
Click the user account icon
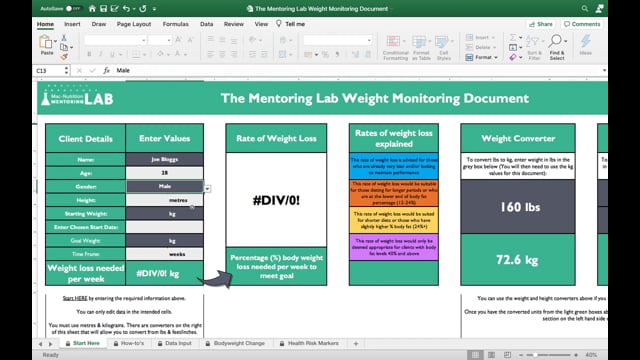pos(599,9)
